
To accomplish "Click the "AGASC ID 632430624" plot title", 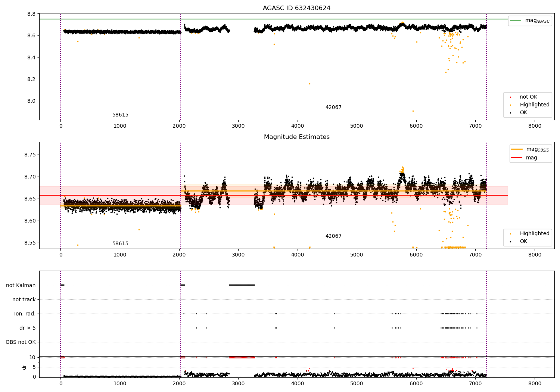I will (296, 8).
